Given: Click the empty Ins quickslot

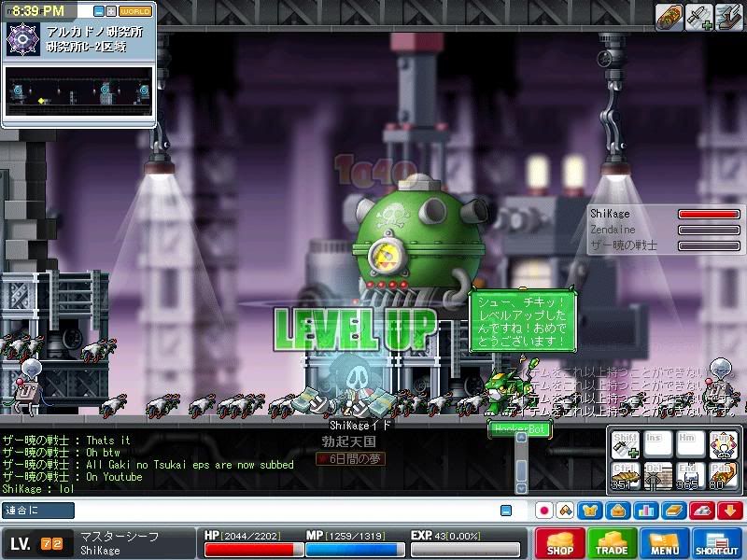Looking at the screenshot, I should 657,445.
